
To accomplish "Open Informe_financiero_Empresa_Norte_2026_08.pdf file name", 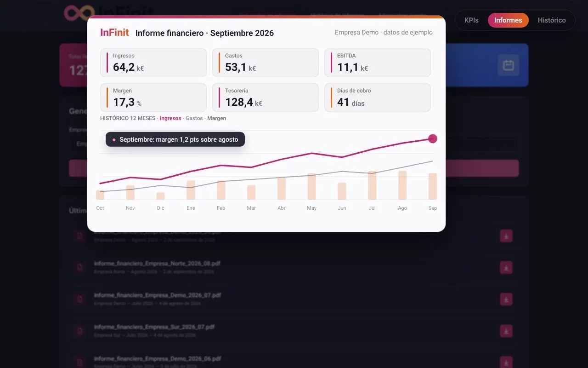I will [157, 264].
